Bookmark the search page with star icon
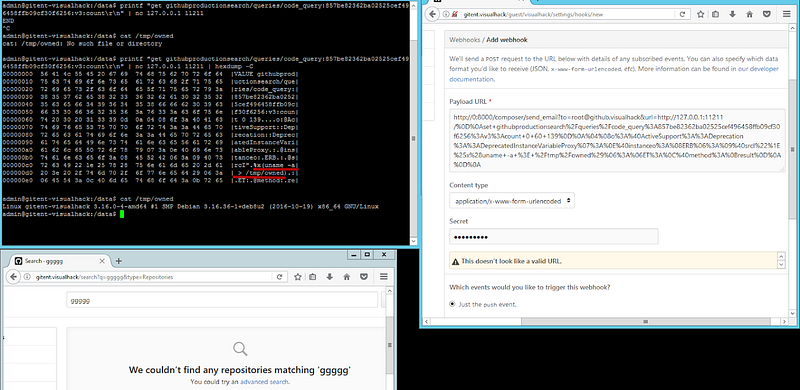Screen dimensions: 800x390 (x=297, y=277)
